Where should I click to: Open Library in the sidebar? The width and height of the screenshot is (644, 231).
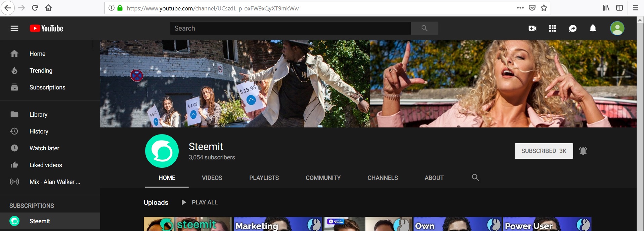pyautogui.click(x=50, y=115)
